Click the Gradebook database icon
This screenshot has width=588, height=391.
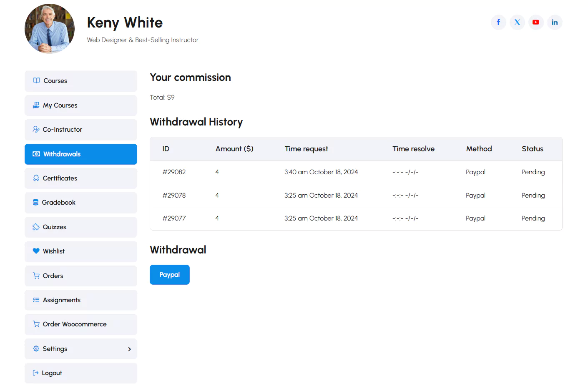point(36,202)
